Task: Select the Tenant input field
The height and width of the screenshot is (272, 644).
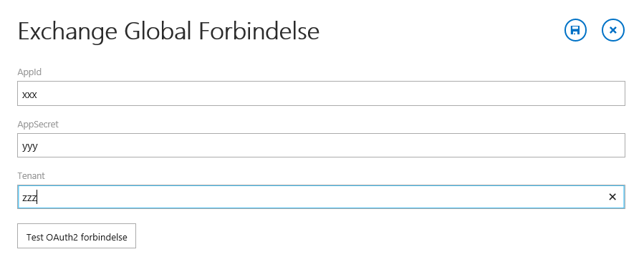Action: [x=321, y=197]
